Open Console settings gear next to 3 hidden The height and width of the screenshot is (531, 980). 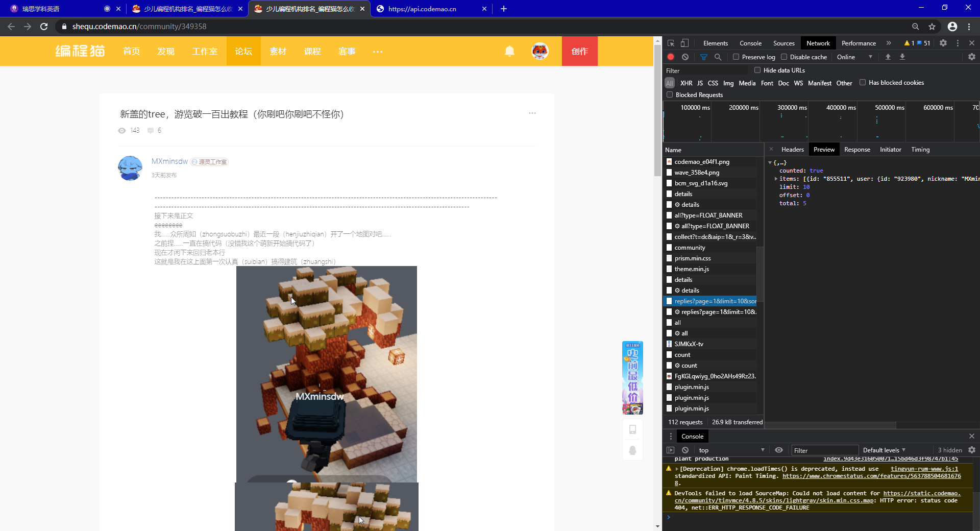pyautogui.click(x=972, y=450)
